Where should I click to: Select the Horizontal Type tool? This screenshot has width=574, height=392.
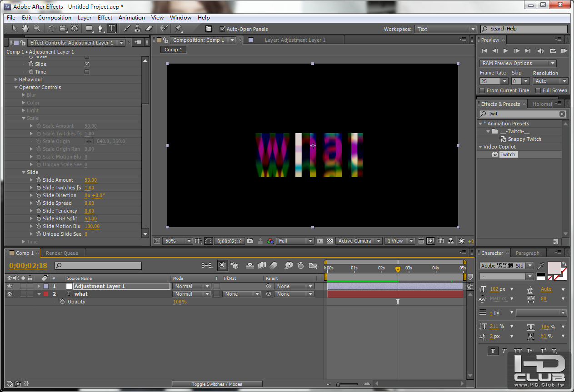tap(112, 29)
